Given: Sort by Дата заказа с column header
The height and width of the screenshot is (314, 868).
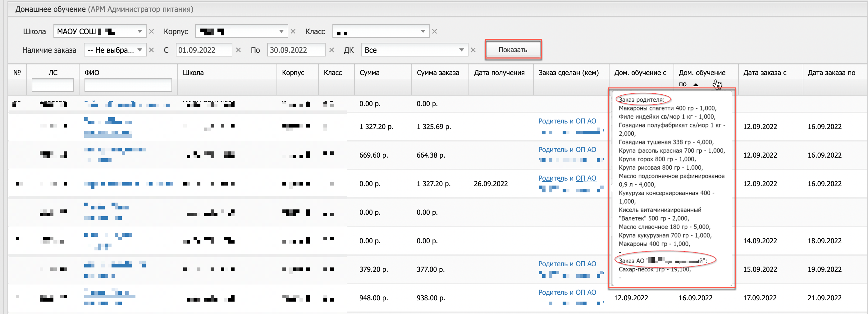Looking at the screenshot, I should (x=765, y=73).
